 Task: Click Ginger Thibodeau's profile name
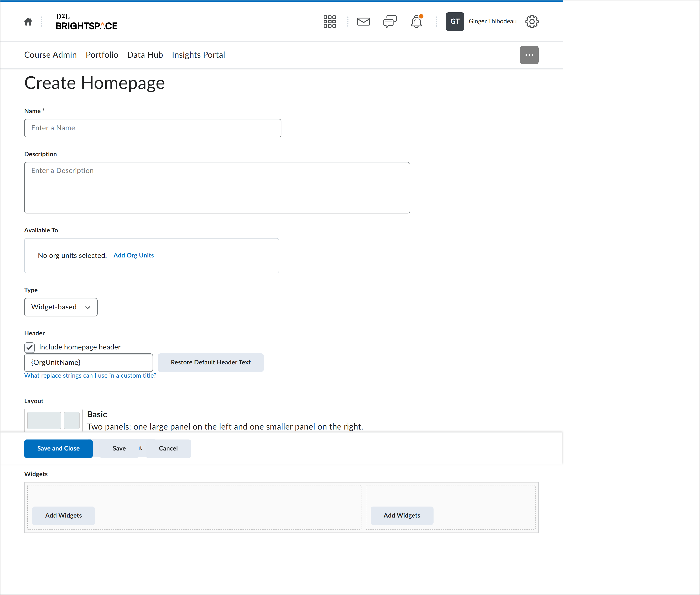492,21
